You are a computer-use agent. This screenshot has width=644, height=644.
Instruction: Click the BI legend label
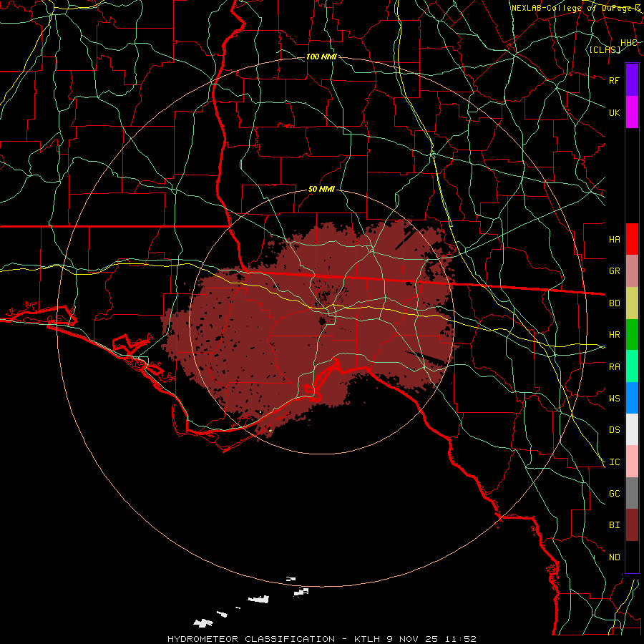point(615,525)
